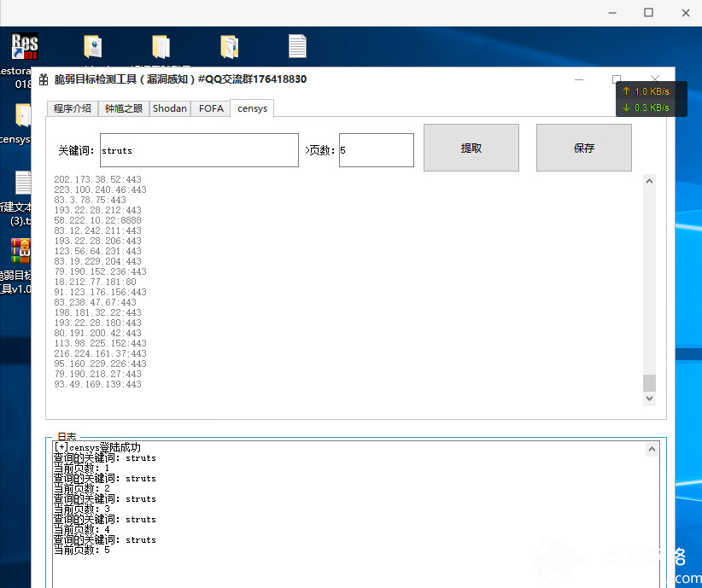Click the 提取 button
702x588 pixels.
pos(471,148)
